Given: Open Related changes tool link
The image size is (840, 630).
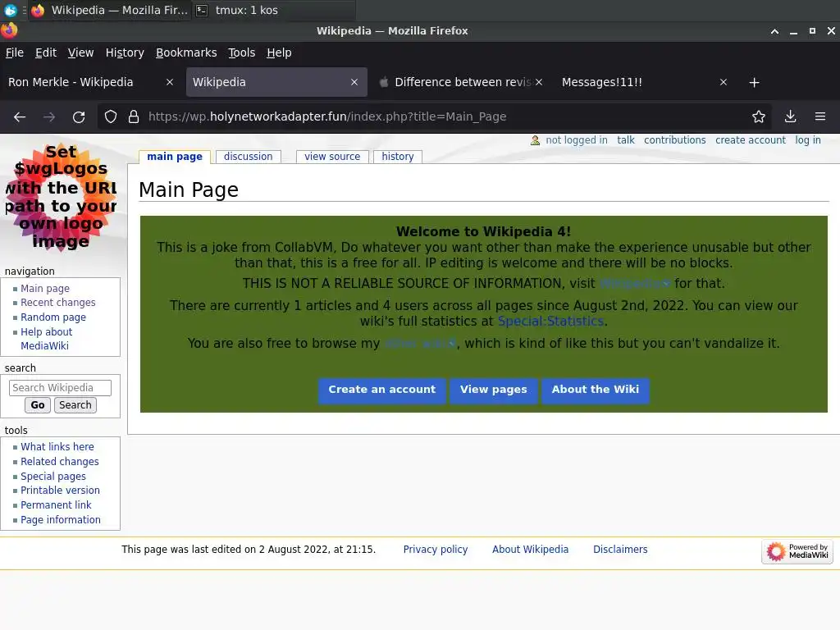Looking at the screenshot, I should point(59,462).
